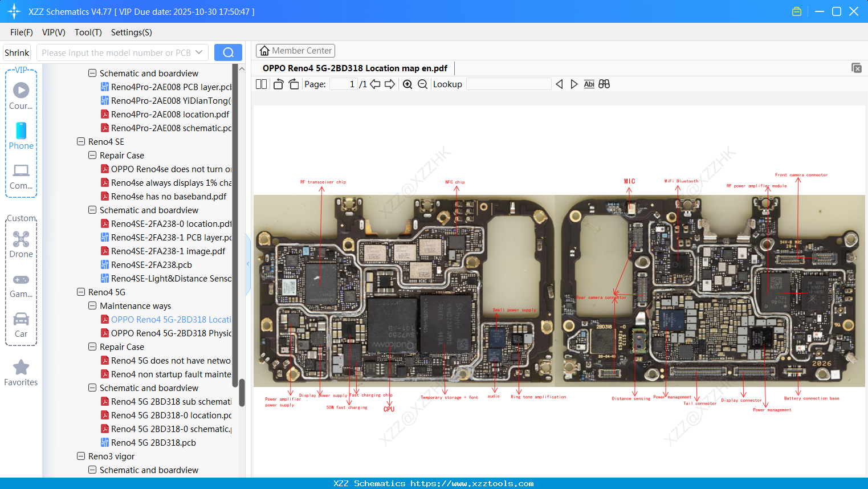Rotate the page clockwise
Viewport: 868px width, 489px height.
tap(294, 84)
